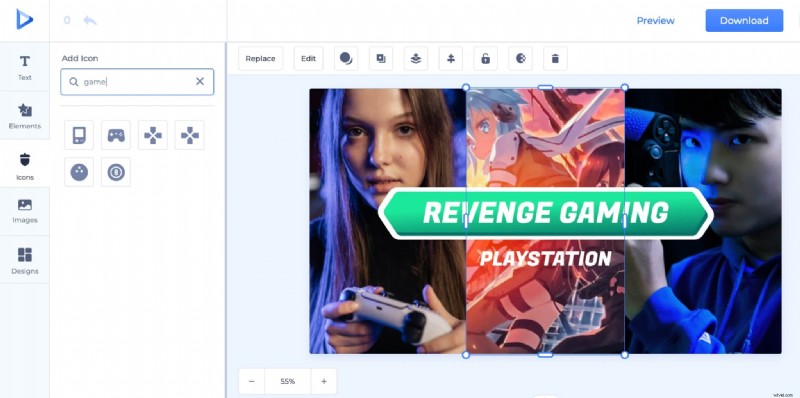Click the Replace button in toolbar
The width and height of the screenshot is (800, 398).
pos(260,59)
